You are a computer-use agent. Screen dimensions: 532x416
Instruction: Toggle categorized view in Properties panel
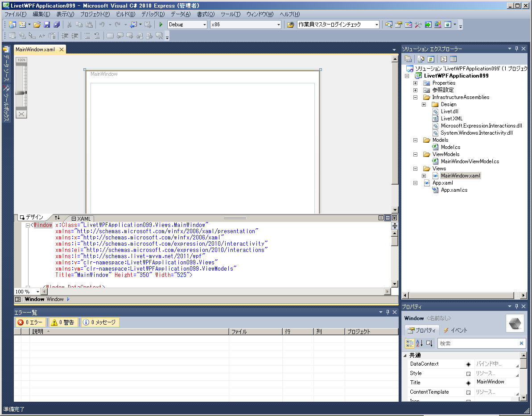click(410, 343)
